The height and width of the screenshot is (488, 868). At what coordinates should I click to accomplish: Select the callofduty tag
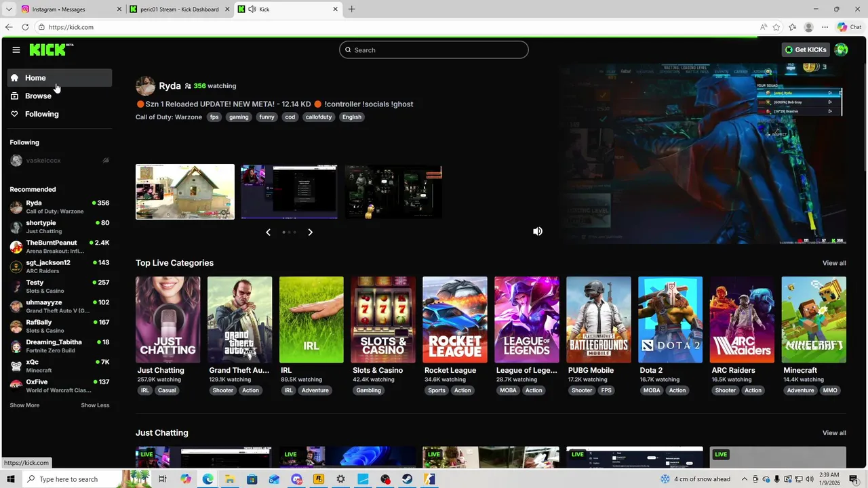[x=319, y=117]
